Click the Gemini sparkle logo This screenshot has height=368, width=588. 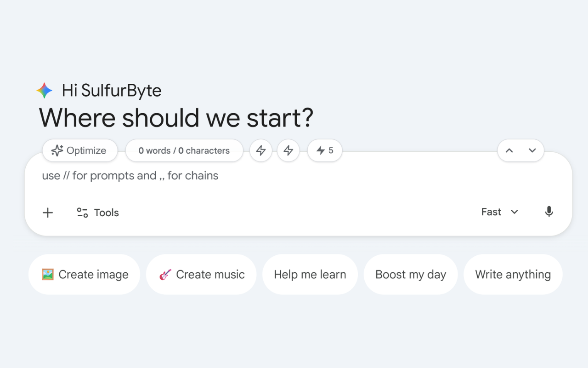(x=45, y=91)
